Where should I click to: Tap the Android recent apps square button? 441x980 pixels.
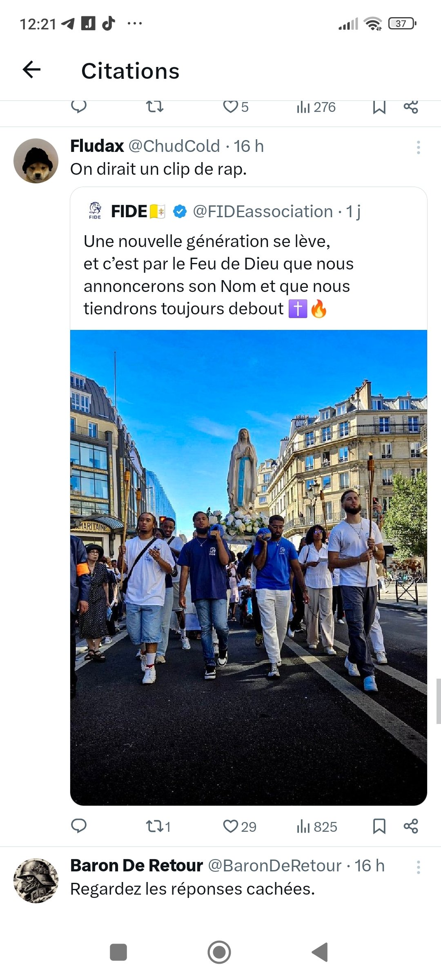tap(118, 952)
